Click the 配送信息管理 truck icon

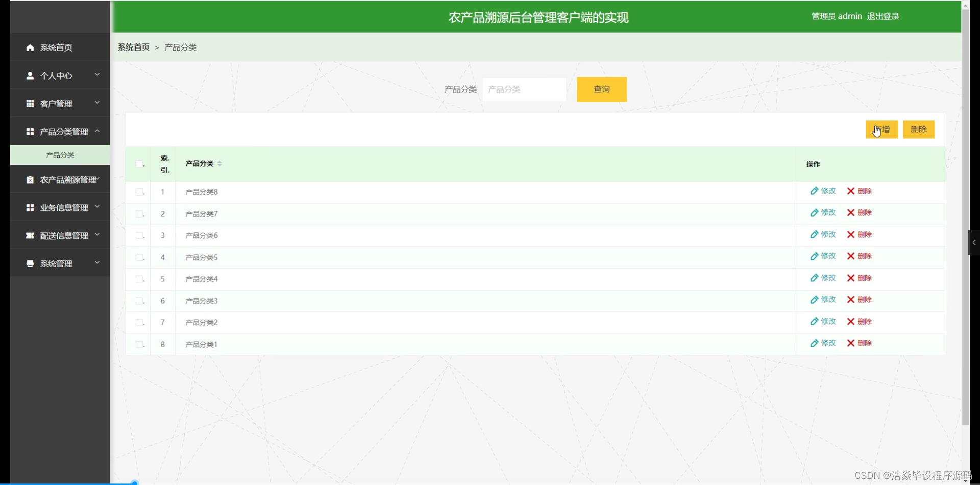[x=30, y=235]
